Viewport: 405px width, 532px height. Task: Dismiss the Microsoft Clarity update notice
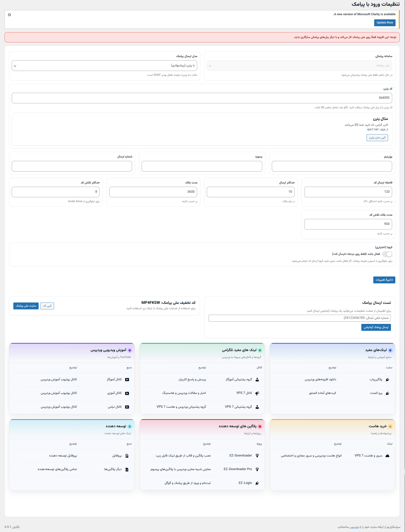click(x=9, y=15)
